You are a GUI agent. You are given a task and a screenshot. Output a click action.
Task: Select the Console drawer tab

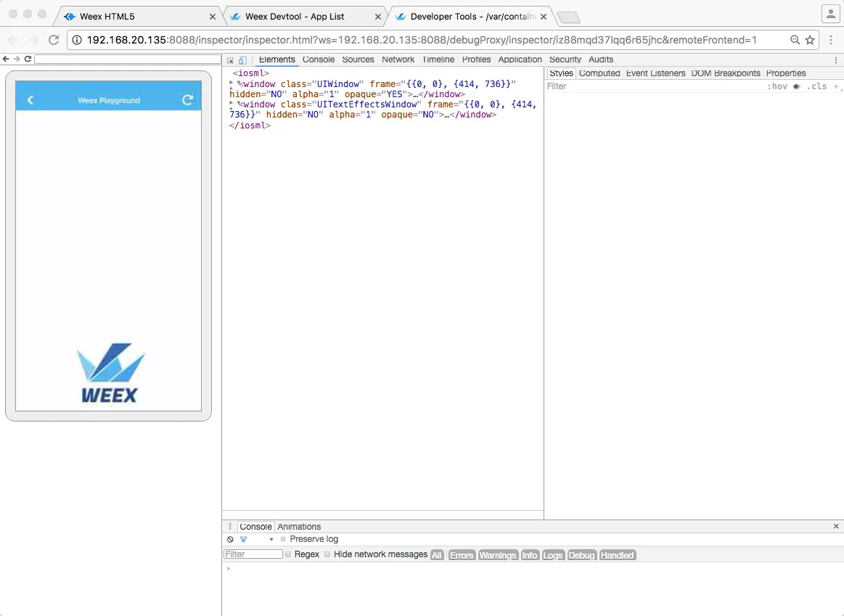click(x=255, y=527)
